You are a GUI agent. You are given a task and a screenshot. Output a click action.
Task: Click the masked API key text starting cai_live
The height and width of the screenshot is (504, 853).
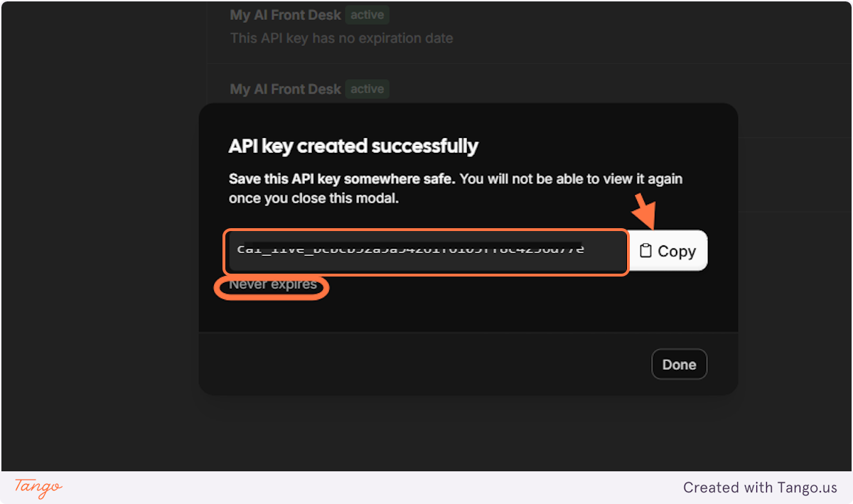tap(412, 249)
